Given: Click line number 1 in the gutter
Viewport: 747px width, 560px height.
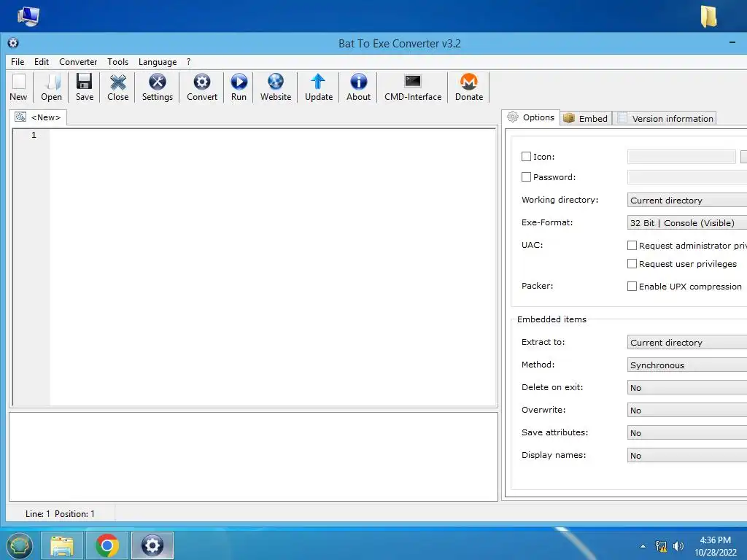Looking at the screenshot, I should [34, 135].
